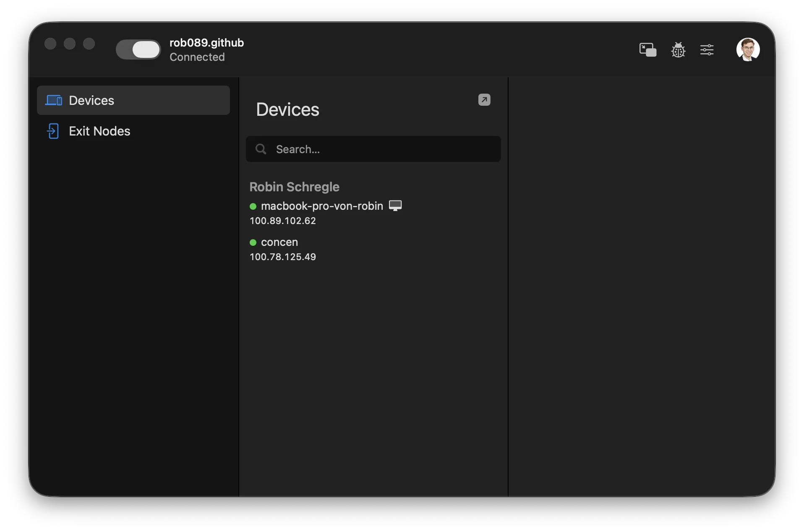The width and height of the screenshot is (804, 532).
Task: Click the Connected status label
Action: click(x=197, y=57)
